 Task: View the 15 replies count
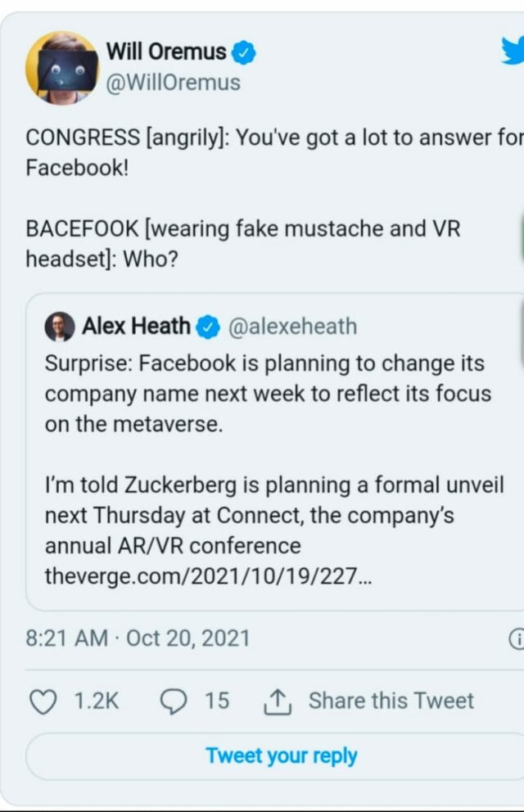217,701
